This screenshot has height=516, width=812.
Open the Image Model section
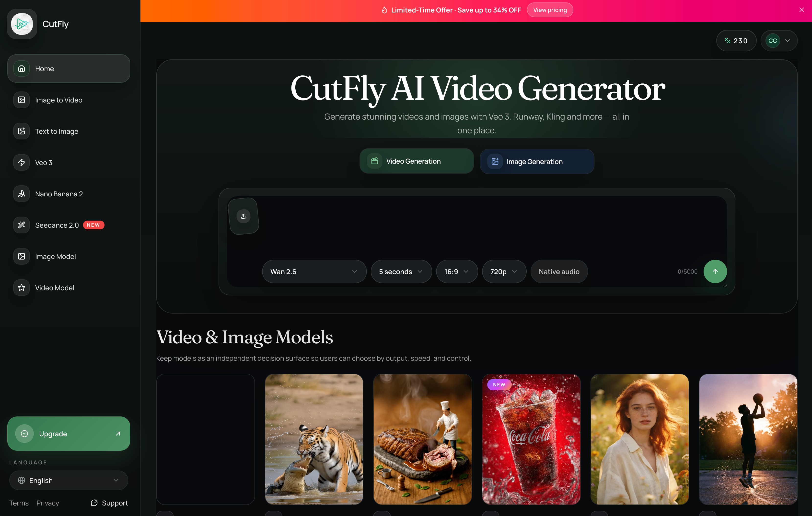55,257
